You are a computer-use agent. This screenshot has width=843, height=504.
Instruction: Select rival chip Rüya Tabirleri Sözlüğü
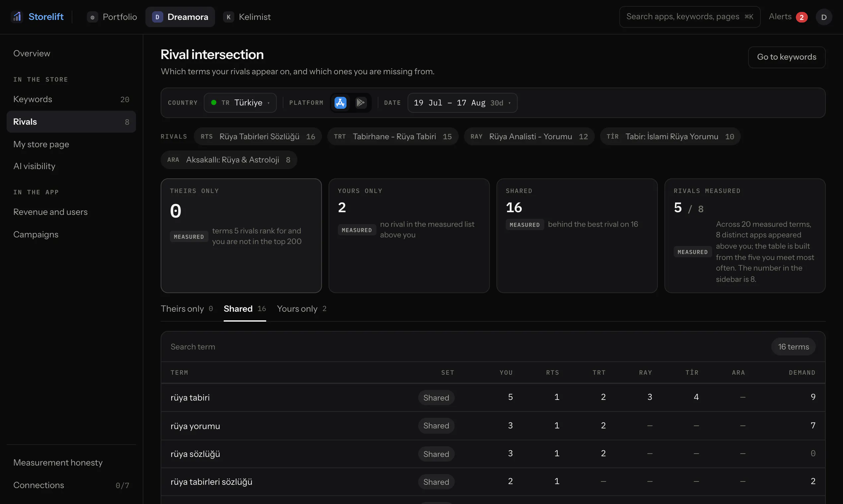point(258,137)
